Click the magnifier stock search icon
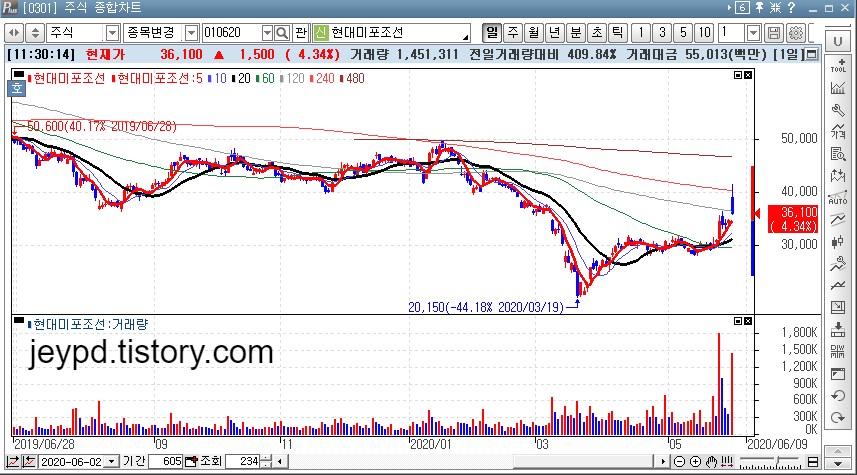The width and height of the screenshot is (857, 475). pyautogui.click(x=282, y=33)
